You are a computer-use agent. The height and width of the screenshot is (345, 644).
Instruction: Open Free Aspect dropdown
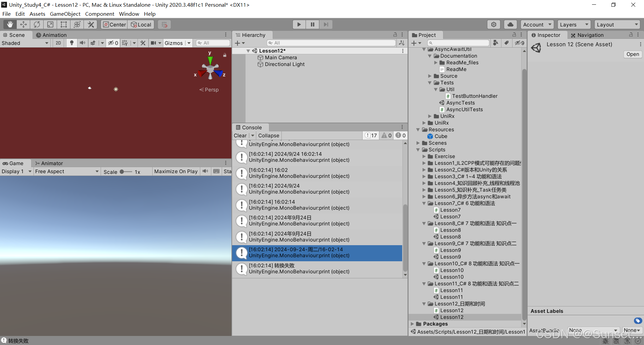point(67,171)
